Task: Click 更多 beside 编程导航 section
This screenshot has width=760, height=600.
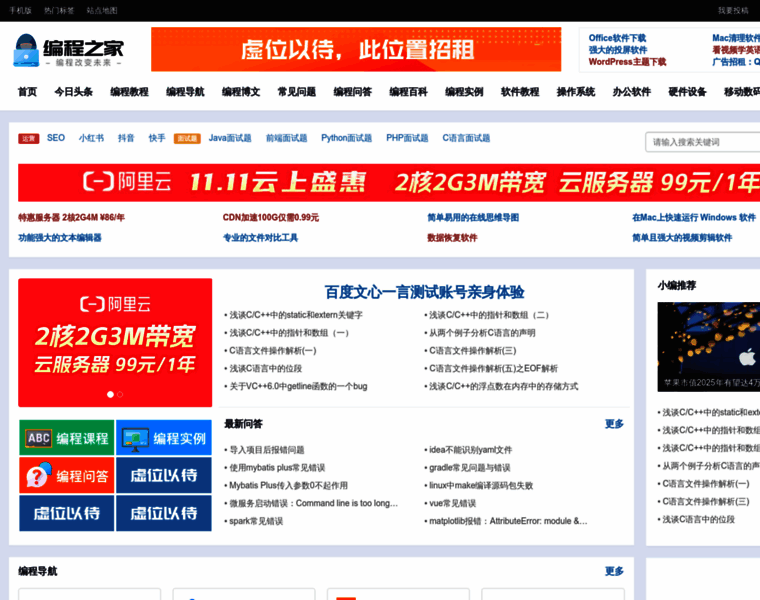Action: (614, 571)
